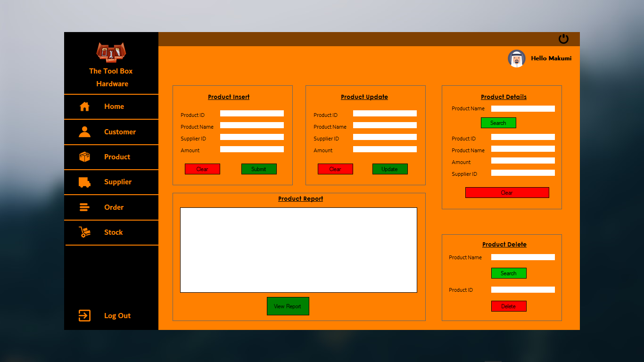Select the Home icon in the sidebar
The height and width of the screenshot is (362, 644).
(x=84, y=107)
